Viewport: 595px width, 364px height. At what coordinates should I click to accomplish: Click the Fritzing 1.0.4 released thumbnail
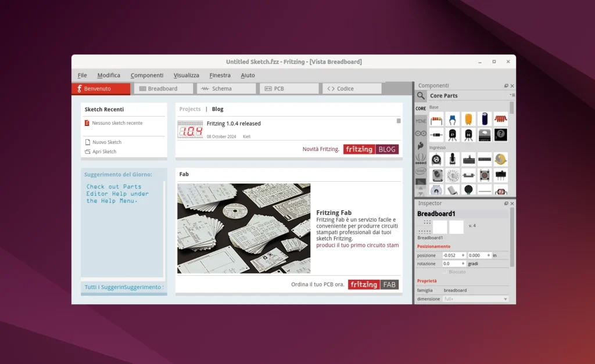(x=190, y=129)
